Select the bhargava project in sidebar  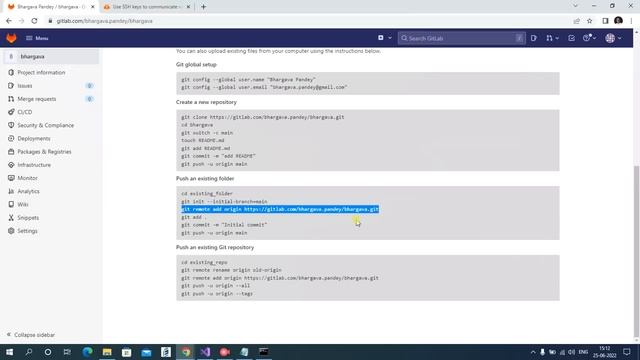tap(51, 57)
